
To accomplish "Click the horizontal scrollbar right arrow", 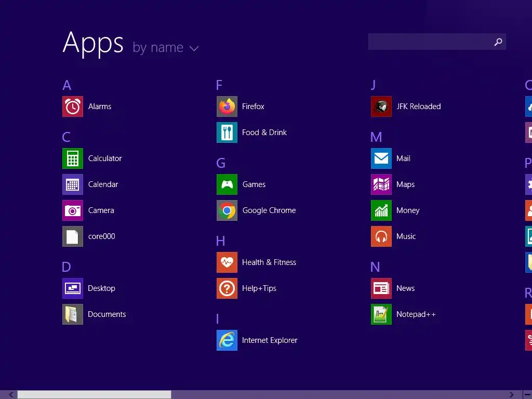I will pyautogui.click(x=512, y=395).
